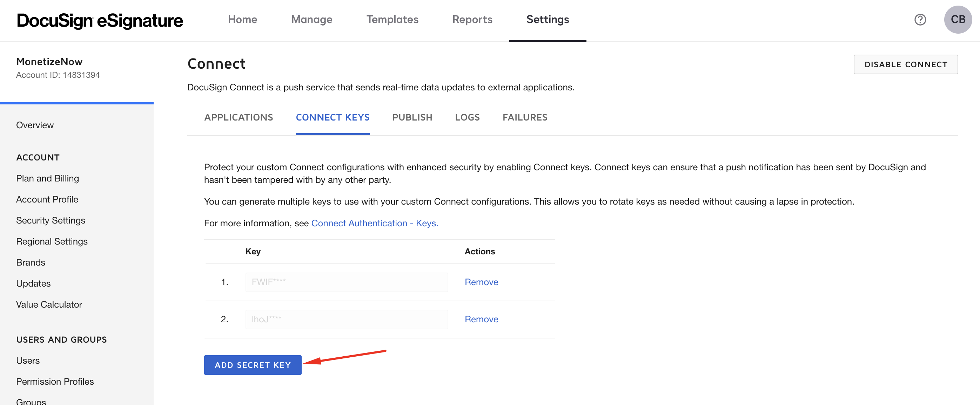Click the Add Secret Key button
The height and width of the screenshot is (405, 980).
coord(253,365)
